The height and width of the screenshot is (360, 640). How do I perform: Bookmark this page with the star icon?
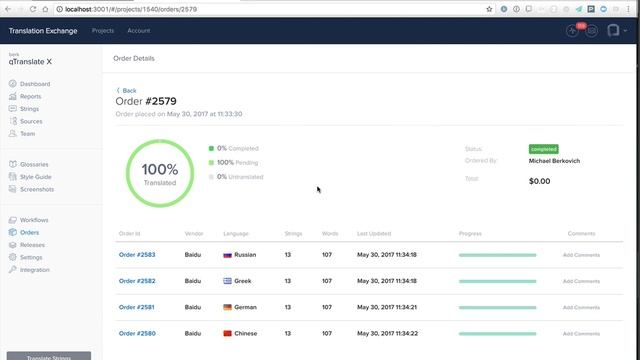tap(489, 9)
